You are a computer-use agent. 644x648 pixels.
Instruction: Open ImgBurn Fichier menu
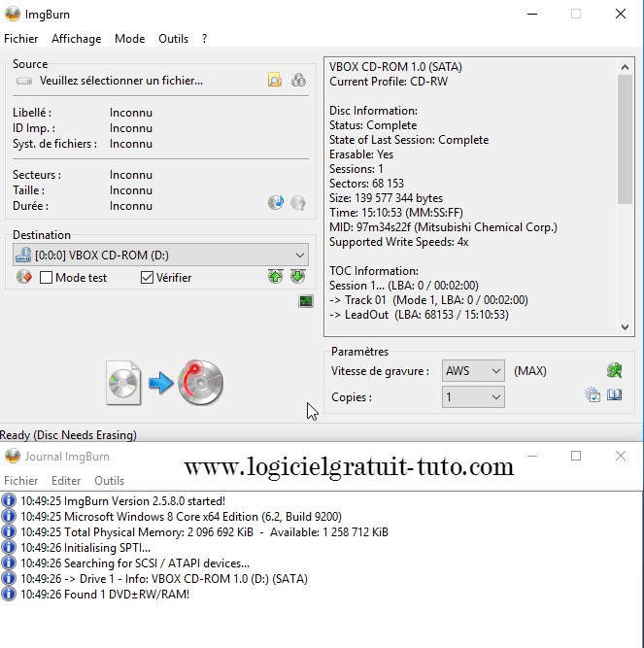21,39
